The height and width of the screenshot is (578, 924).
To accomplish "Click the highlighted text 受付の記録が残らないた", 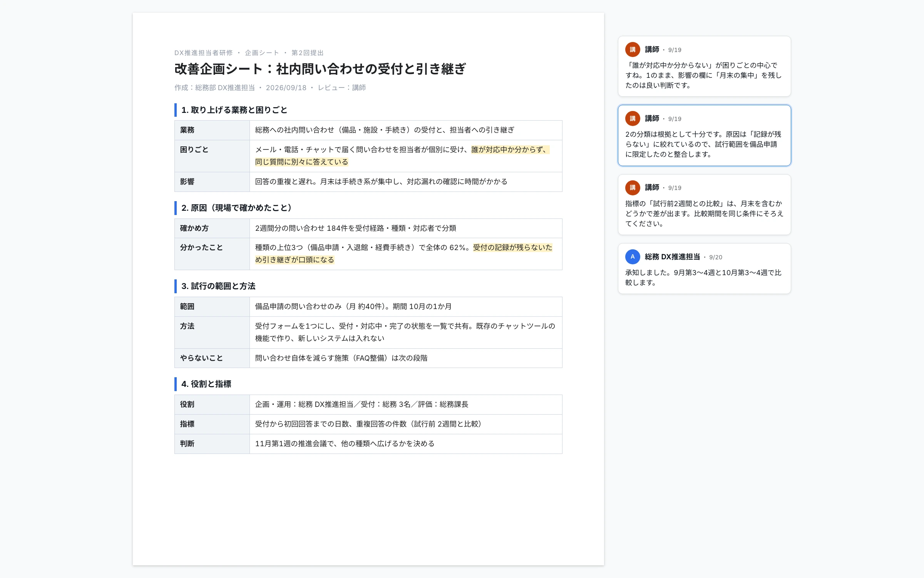I will [x=512, y=247].
